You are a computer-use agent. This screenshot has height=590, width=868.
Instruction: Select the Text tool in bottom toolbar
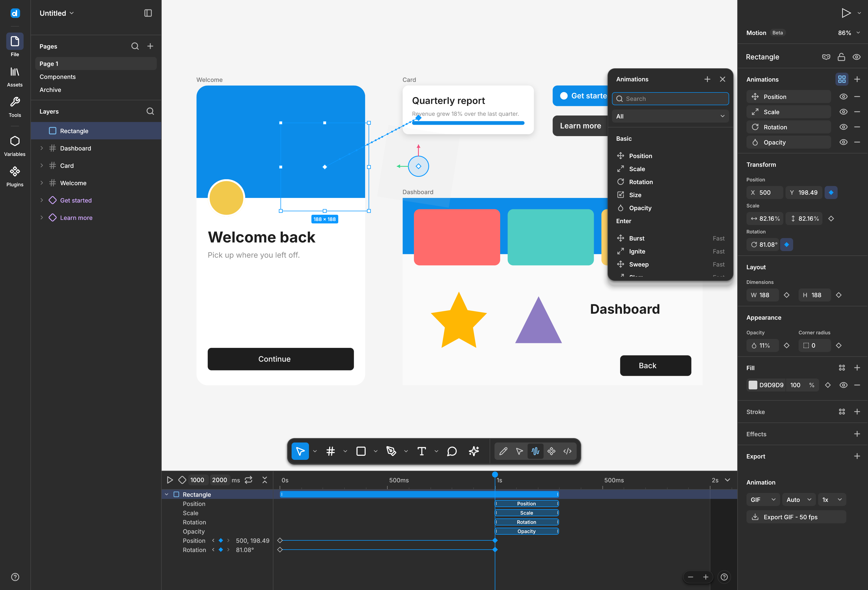coord(421,451)
